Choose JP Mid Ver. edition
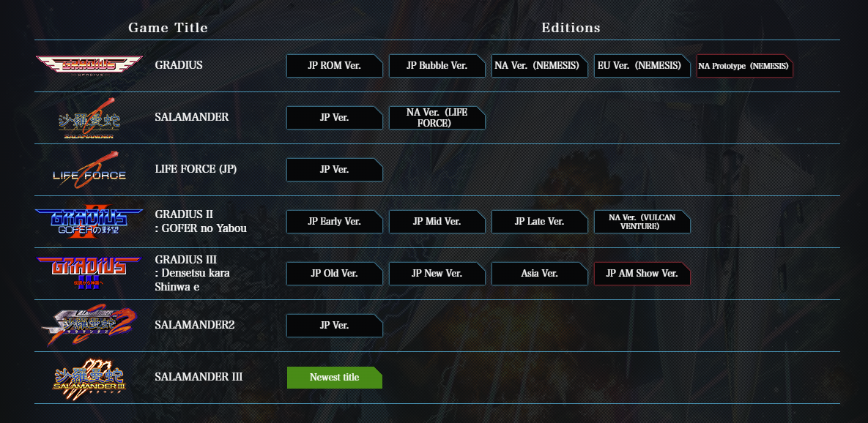 click(x=437, y=222)
